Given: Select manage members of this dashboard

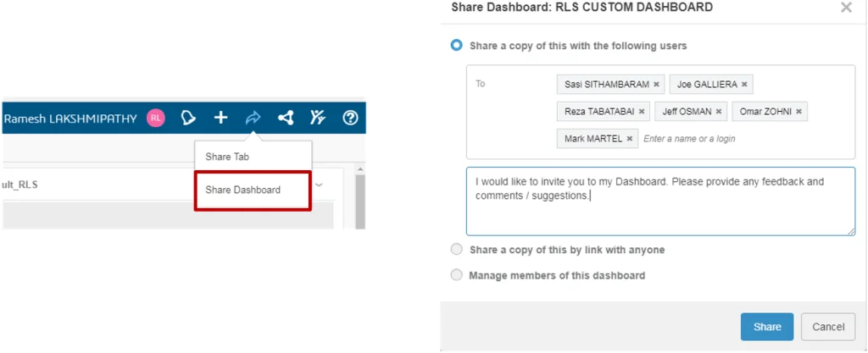Looking at the screenshot, I should [x=458, y=275].
